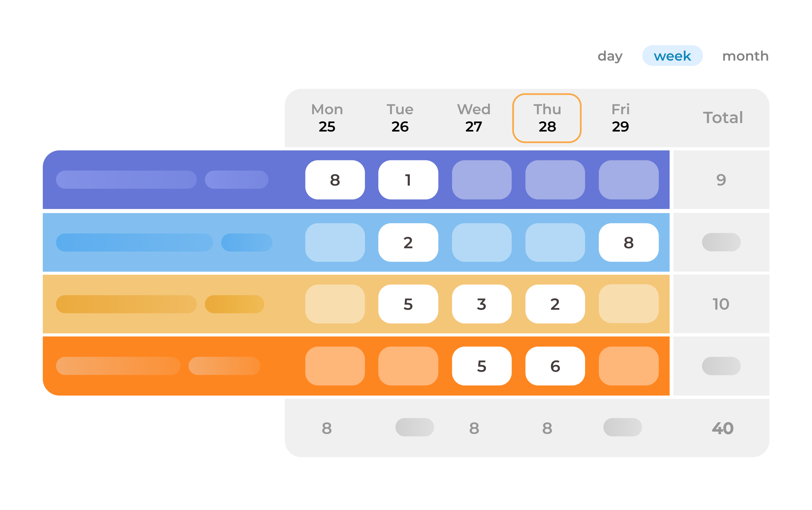Edit Tuesday's 5-hour cell in yellow row
Screen dimensions: 812x510
point(408,304)
